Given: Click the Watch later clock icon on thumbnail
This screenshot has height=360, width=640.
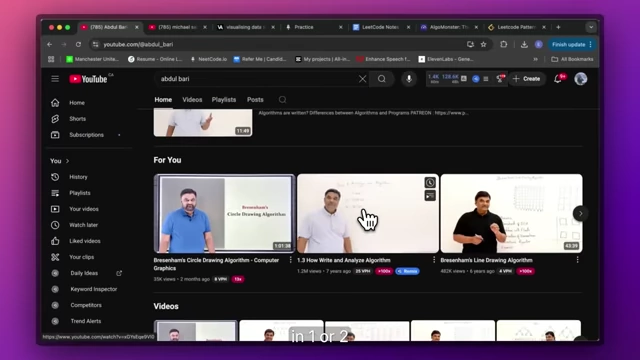Looking at the screenshot, I should click(x=430, y=182).
